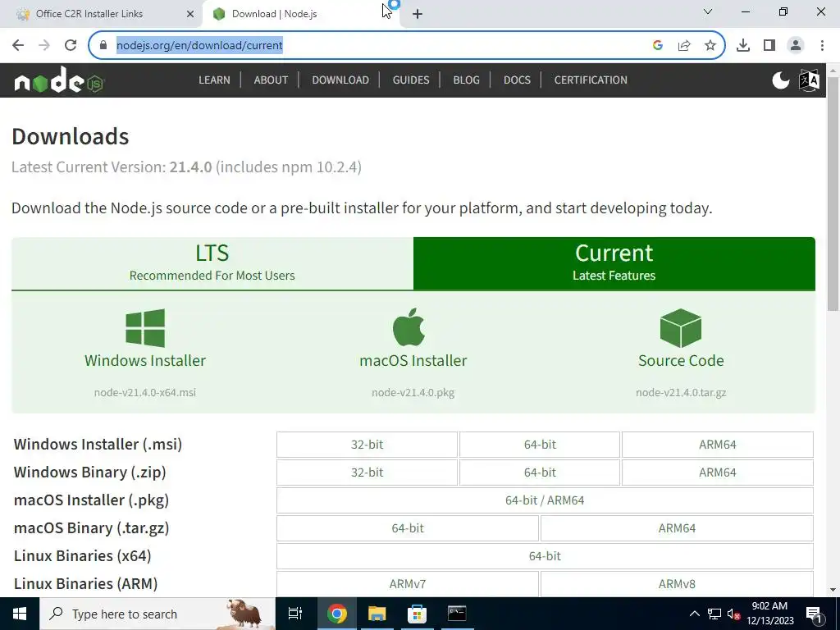
Task: Open the Windows Start menu
Action: coord(20,614)
